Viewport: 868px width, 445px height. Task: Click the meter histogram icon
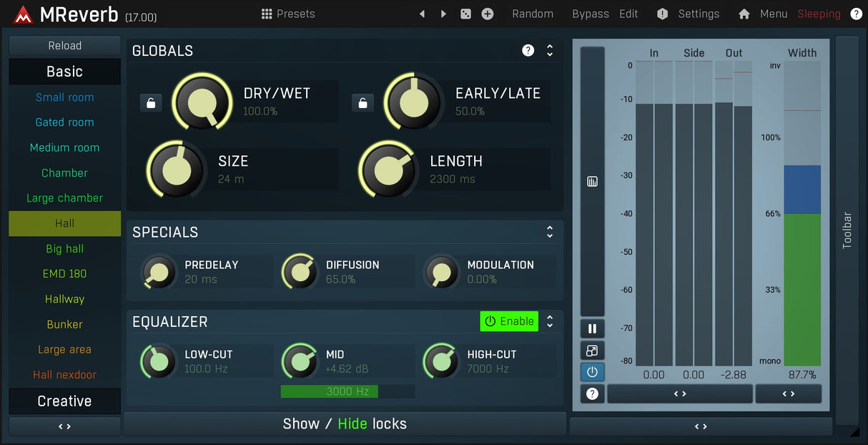pos(592,182)
